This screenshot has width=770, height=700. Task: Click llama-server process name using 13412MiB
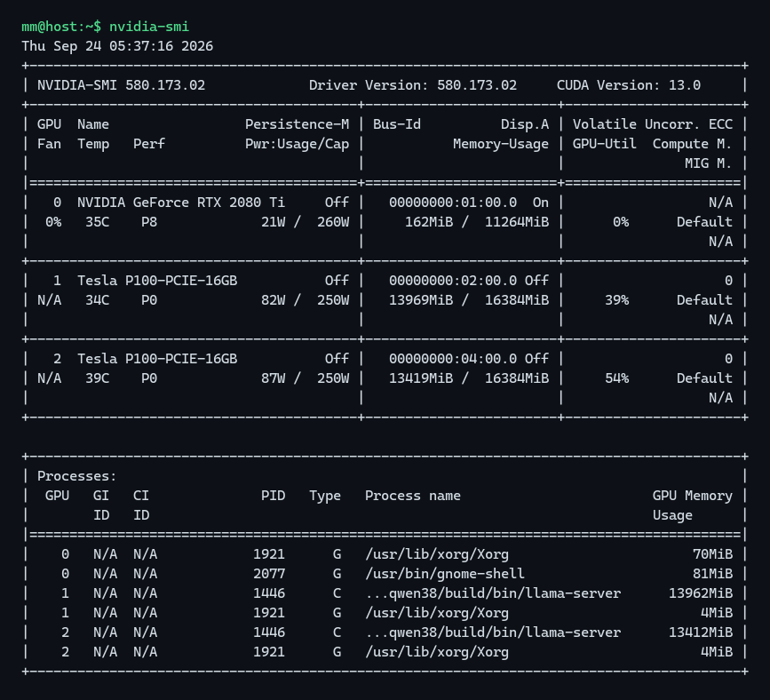[x=493, y=632]
